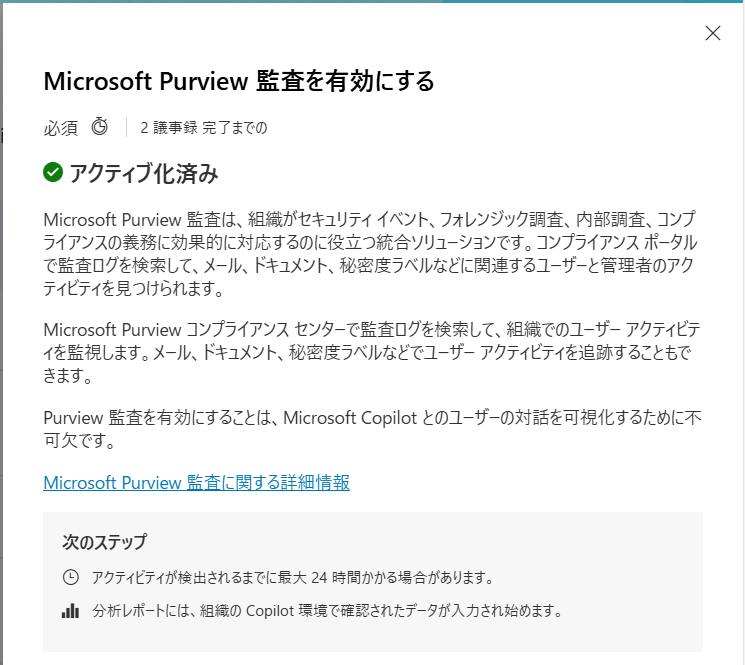Viewport: 745px width, 665px height.
Task: Click the Microsoft Purview 監査を有効にする heading
Action: pyautogui.click(x=239, y=81)
